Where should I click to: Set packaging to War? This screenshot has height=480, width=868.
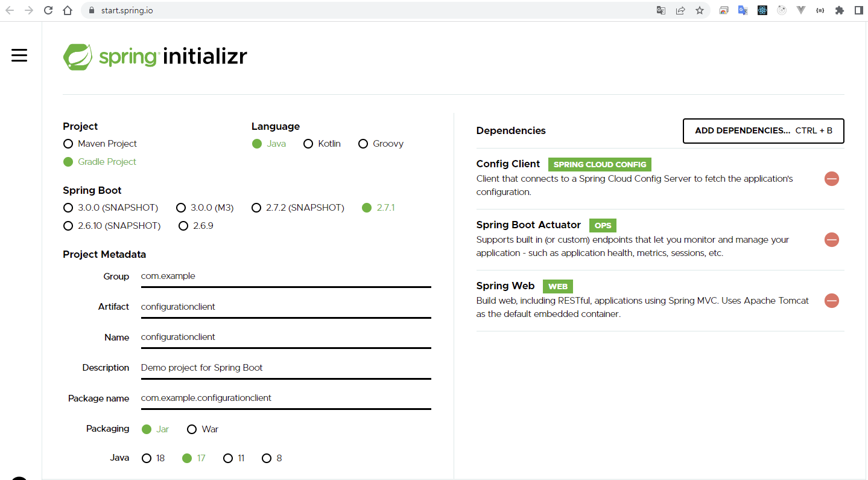click(203, 429)
